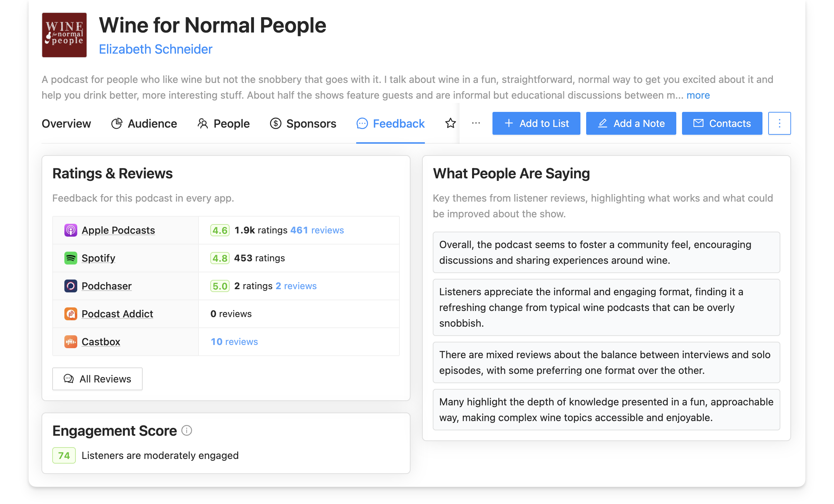Click the star favorite icon
The image size is (834, 504).
450,123
